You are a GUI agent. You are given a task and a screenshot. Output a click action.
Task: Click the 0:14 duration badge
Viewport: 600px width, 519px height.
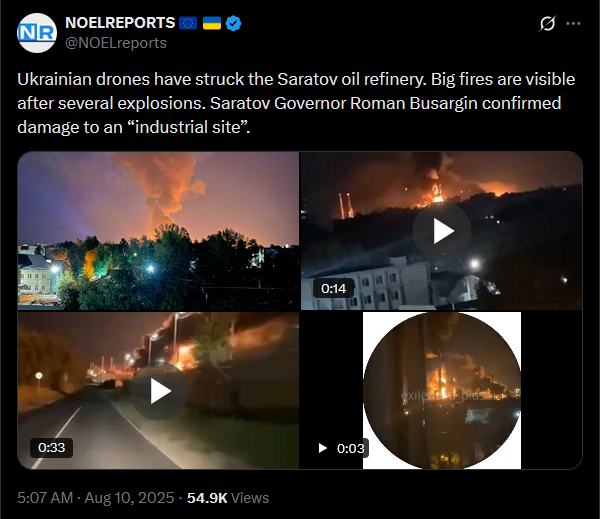(333, 288)
